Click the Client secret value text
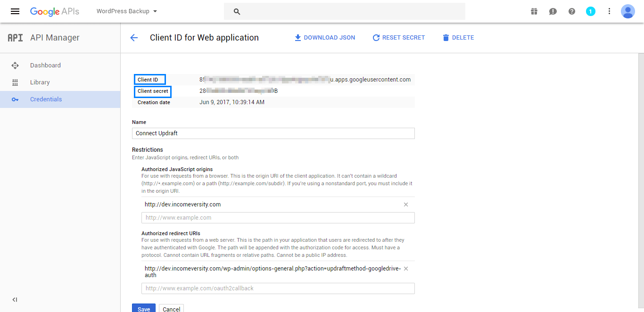Image resolution: width=644 pixels, height=312 pixels. [x=239, y=91]
